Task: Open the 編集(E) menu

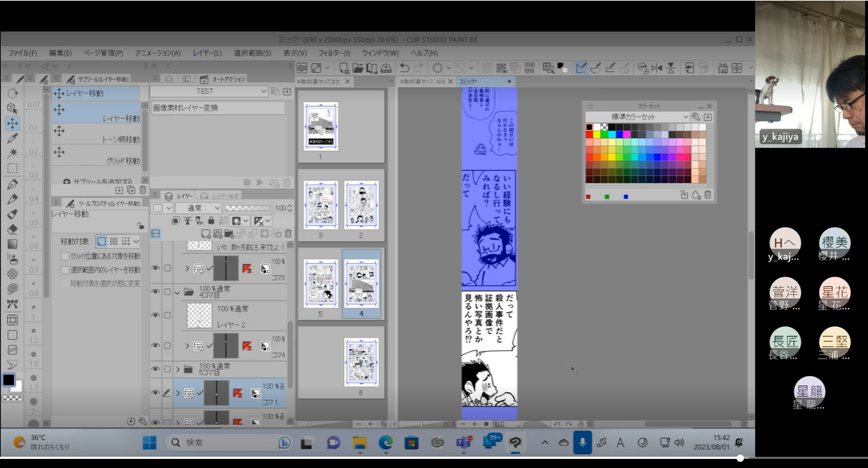Action: tap(60, 53)
